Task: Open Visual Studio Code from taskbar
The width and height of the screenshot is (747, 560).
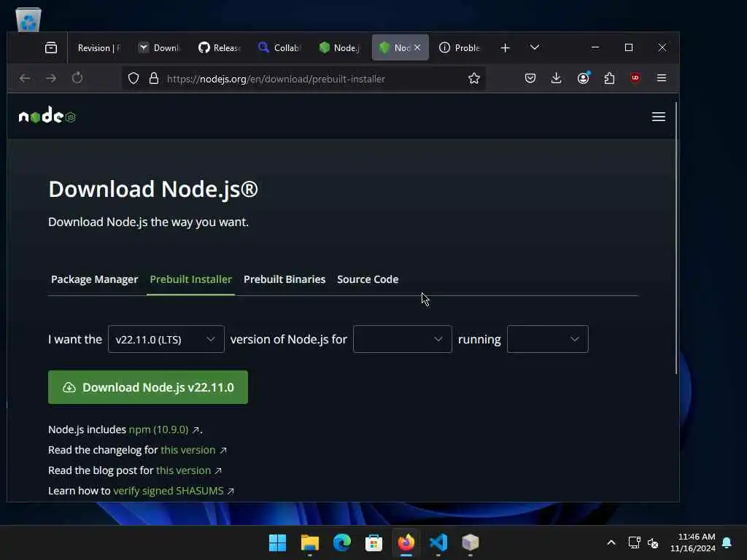Action: pos(438,542)
